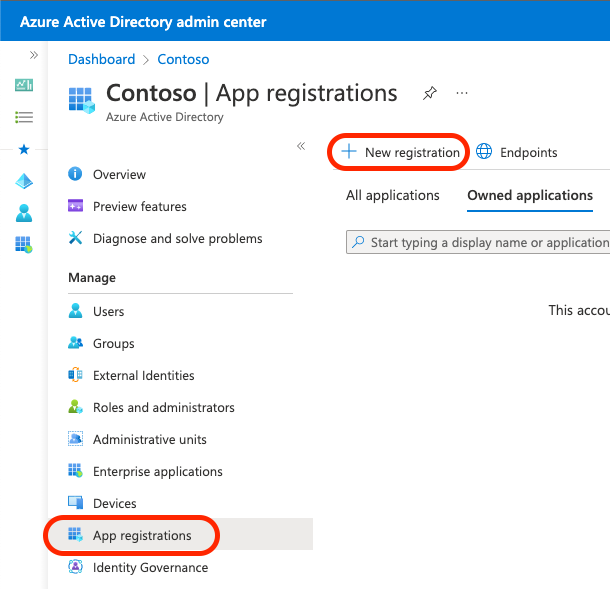This screenshot has height=589, width=610.
Task: Open the all services list icon
Action: click(x=24, y=117)
